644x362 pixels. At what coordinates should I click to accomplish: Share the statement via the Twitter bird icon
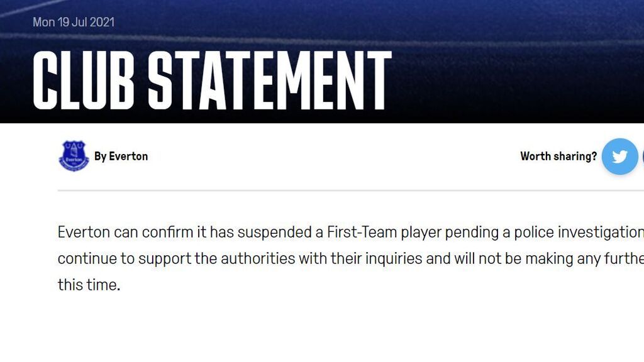[619, 156]
